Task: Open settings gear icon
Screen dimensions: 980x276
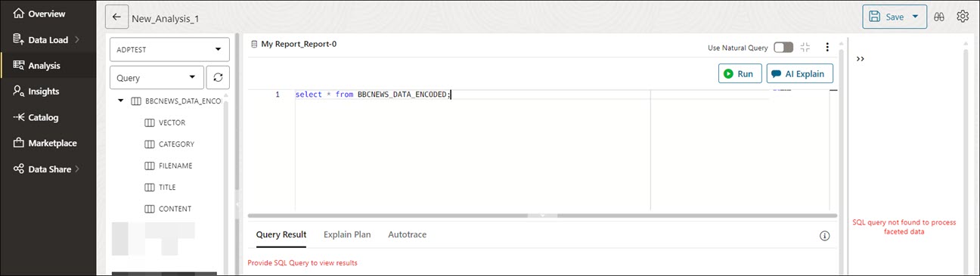Action: [963, 17]
